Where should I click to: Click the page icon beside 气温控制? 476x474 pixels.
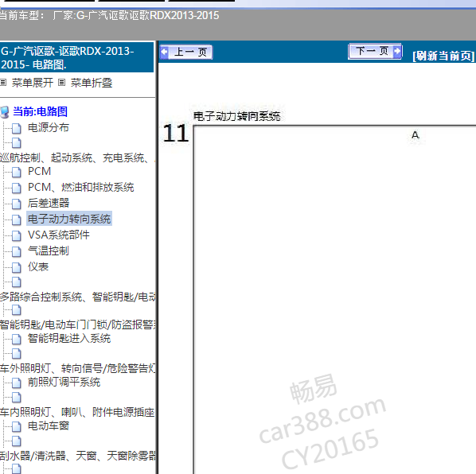pos(17,251)
